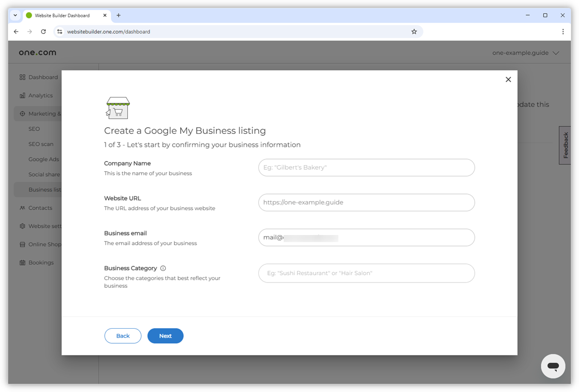Viewport: 579px width, 392px height.
Task: Open Contacts using its people icon
Action: tap(22, 208)
